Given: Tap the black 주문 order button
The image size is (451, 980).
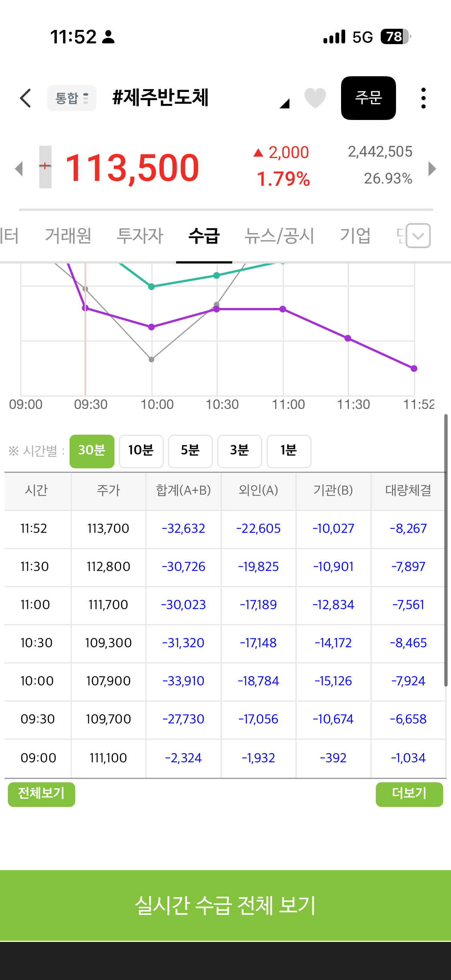Looking at the screenshot, I should pyautogui.click(x=368, y=98).
